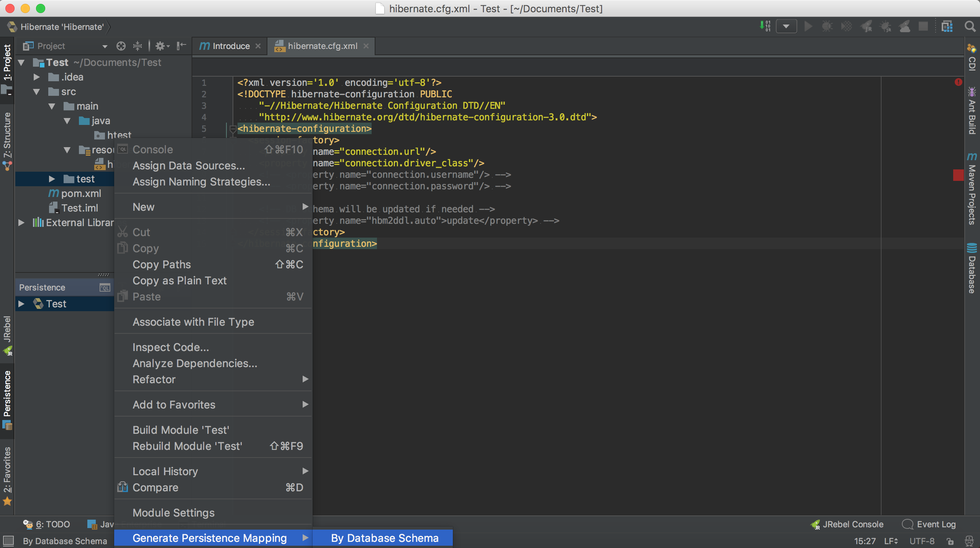Collapse the src folder
The width and height of the screenshot is (980, 548).
click(x=37, y=92)
